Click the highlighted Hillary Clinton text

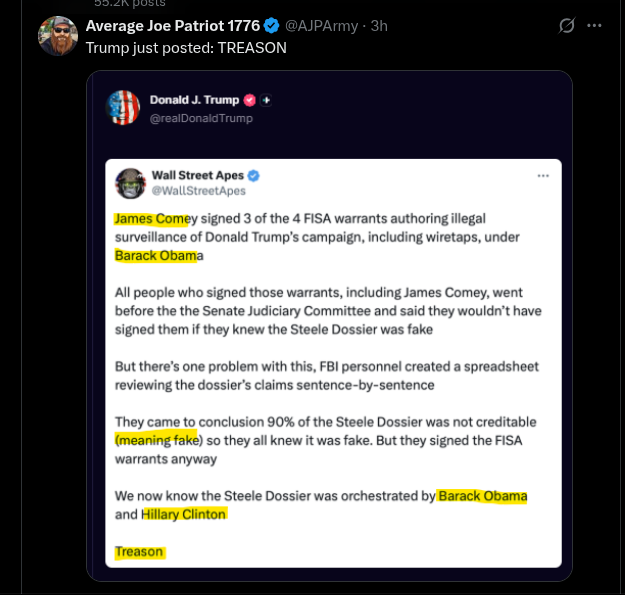(x=184, y=514)
